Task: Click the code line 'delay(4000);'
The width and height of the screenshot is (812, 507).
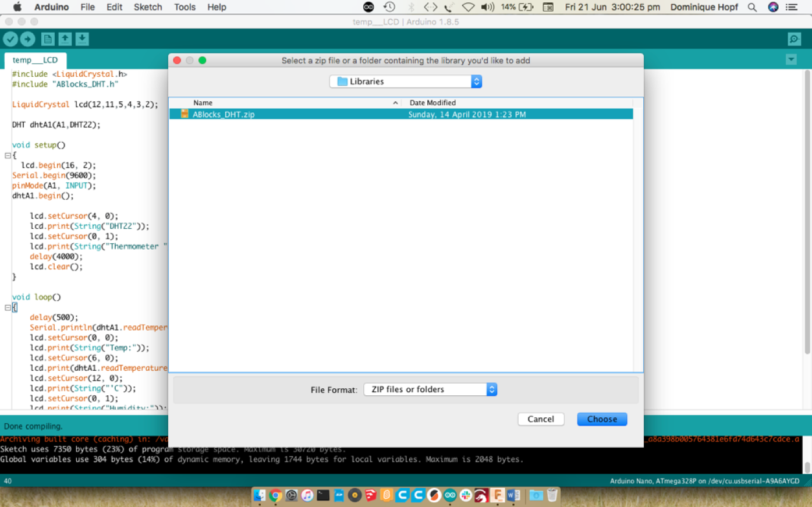Action: coord(56,256)
